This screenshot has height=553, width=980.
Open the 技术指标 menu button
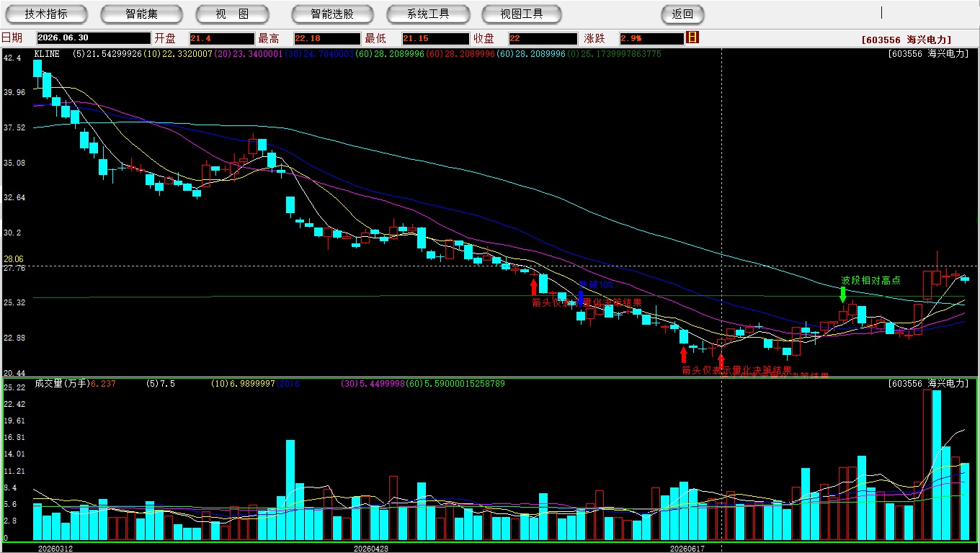click(x=47, y=14)
